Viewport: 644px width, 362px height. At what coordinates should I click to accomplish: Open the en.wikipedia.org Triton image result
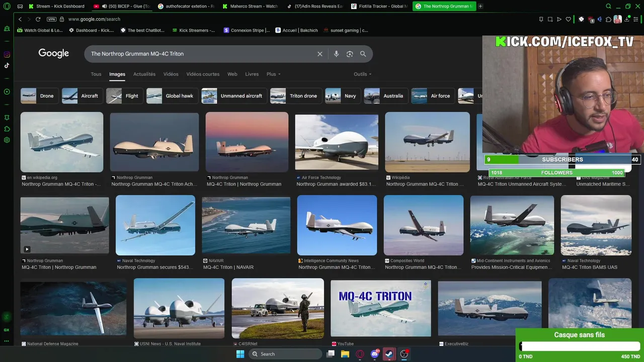62,142
